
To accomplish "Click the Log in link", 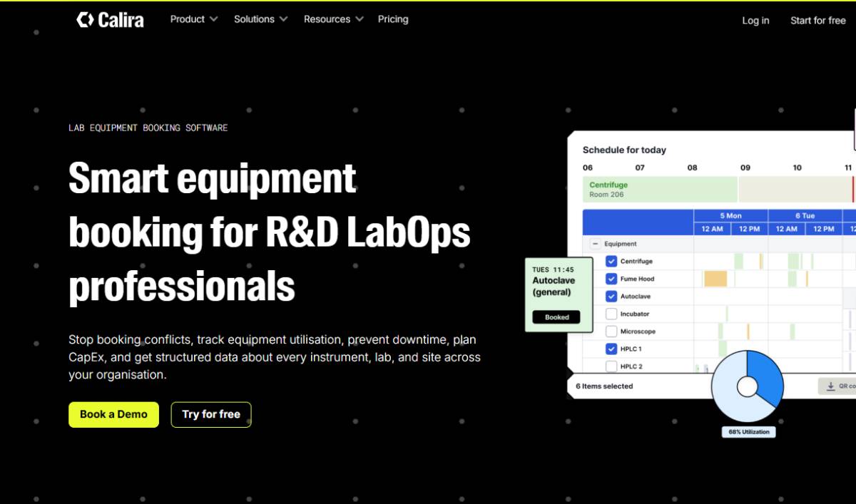I will coord(755,21).
